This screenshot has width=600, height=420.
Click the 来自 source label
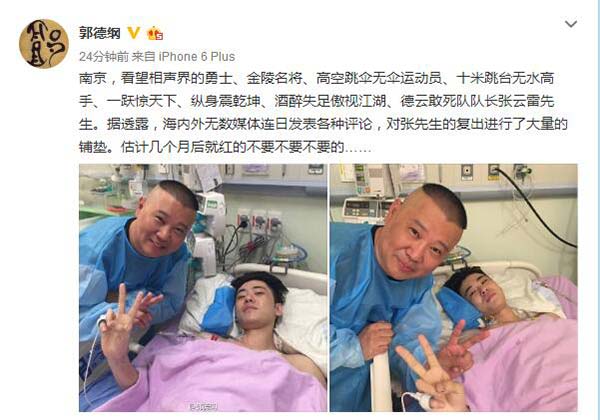pyautogui.click(x=143, y=57)
